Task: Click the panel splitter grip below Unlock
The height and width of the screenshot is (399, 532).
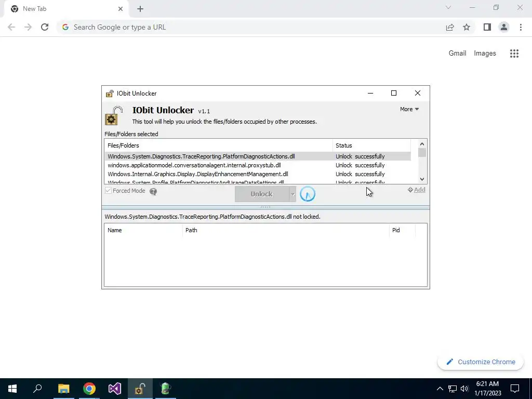Action: pos(265,207)
